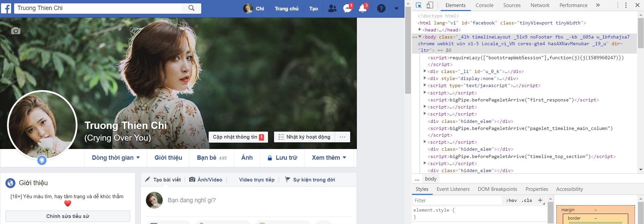Screen dimensions: 644x224
Task: Select the Styles pane tab
Action: 422,189
